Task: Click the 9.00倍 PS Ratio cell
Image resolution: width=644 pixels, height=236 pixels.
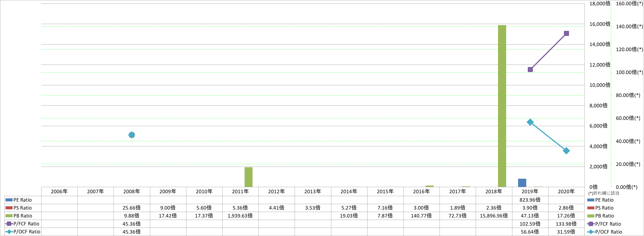Action: click(x=168, y=208)
